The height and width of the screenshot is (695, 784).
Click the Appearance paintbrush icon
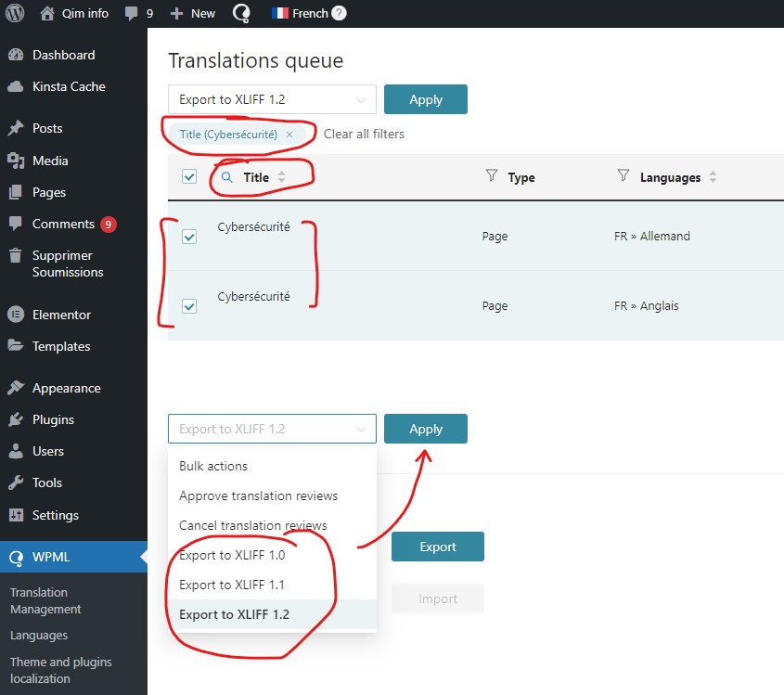[16, 388]
